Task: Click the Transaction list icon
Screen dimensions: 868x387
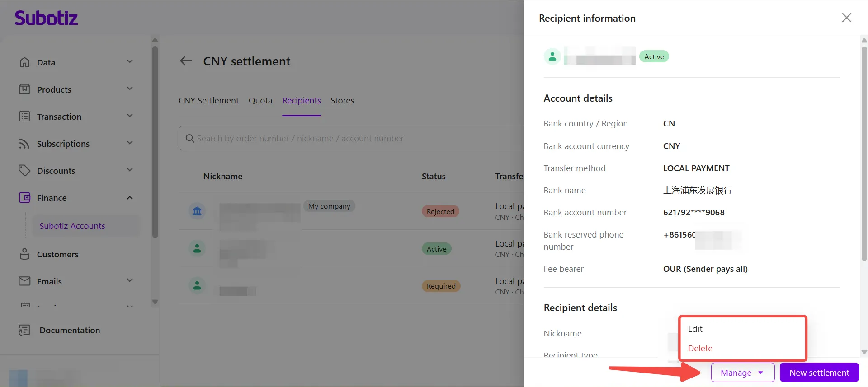Action: [x=24, y=117]
